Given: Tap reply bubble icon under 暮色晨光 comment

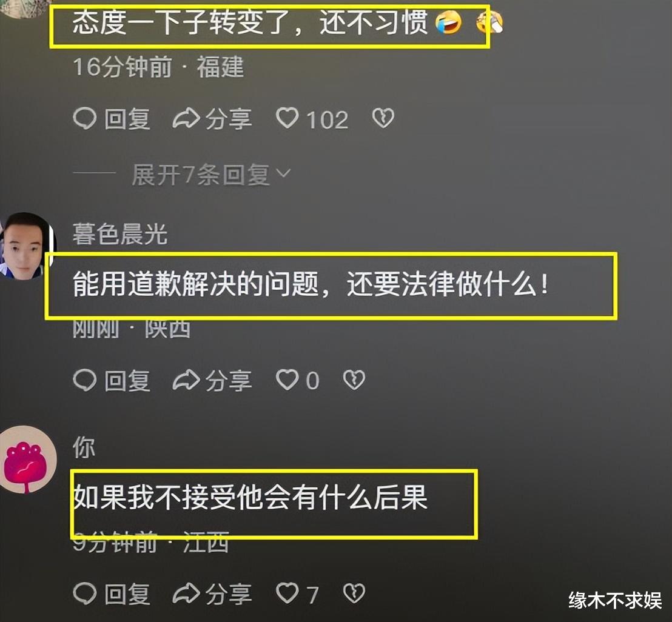Looking at the screenshot, I should (85, 380).
